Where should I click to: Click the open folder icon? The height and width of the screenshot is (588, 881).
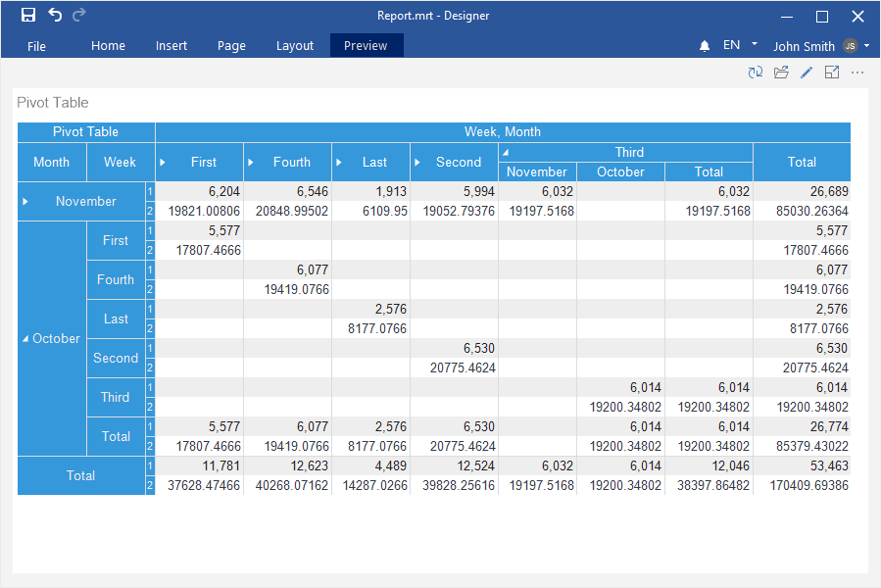(x=781, y=73)
